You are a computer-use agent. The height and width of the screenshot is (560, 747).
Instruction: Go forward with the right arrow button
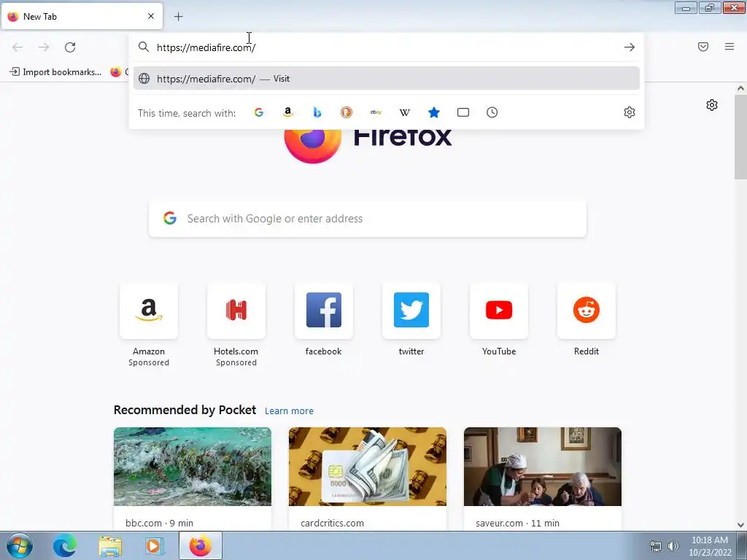(44, 47)
